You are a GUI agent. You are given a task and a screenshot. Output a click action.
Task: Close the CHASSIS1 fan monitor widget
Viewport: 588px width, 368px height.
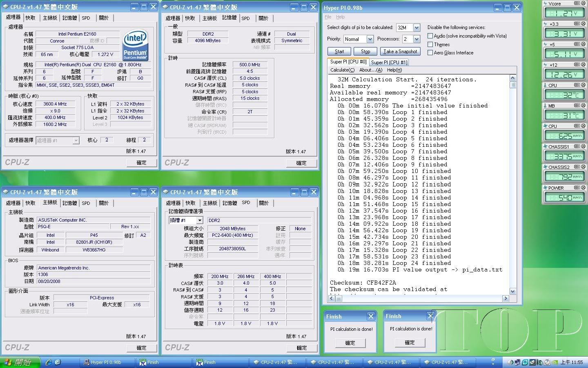(x=583, y=146)
